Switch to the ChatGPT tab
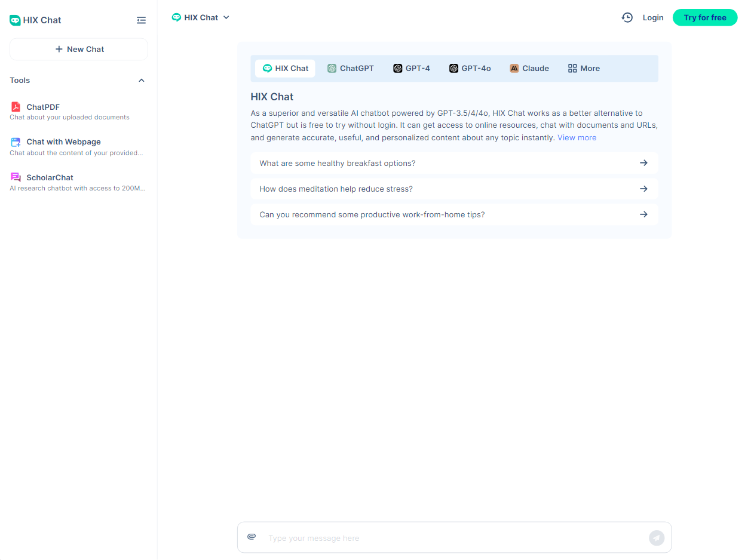 [x=351, y=69]
